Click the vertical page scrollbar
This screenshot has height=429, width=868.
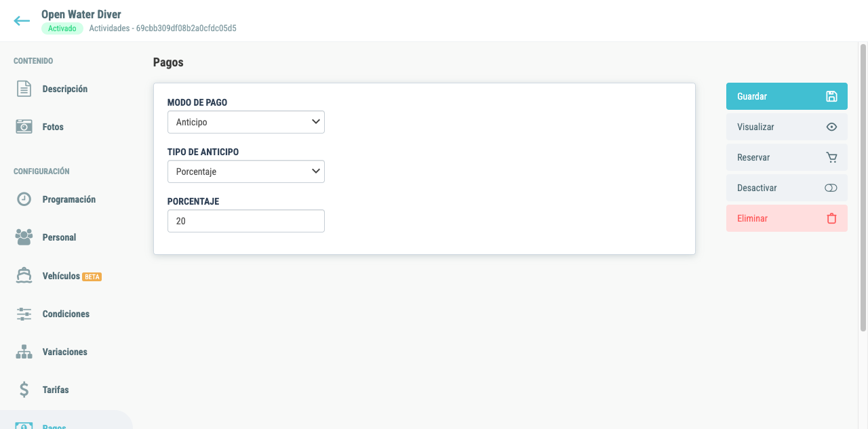863,190
